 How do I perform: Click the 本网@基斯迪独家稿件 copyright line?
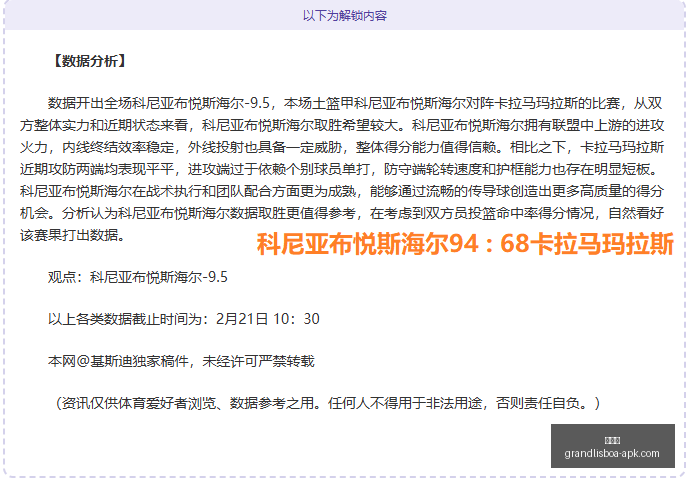(181, 361)
